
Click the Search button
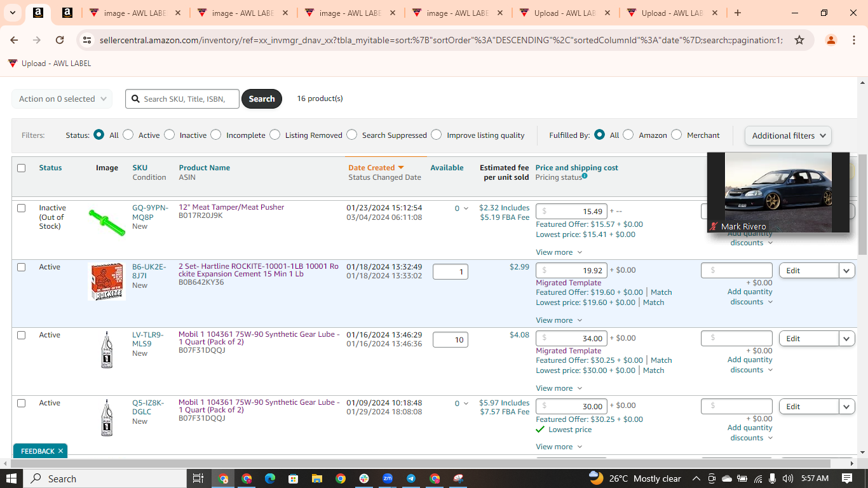pos(262,98)
